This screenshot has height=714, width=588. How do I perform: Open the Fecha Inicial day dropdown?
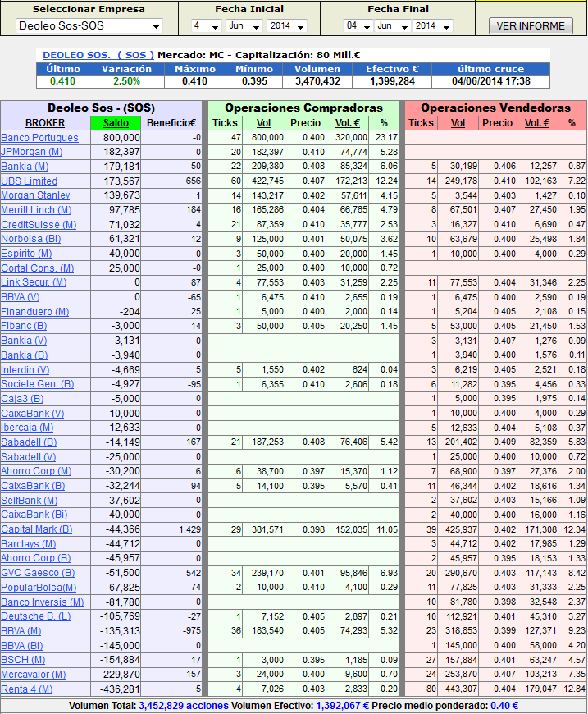click(x=205, y=26)
